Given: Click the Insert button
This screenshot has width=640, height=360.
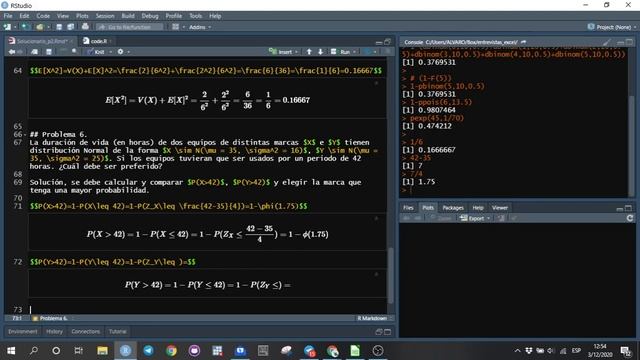Looking at the screenshot, I should pyautogui.click(x=281, y=52).
